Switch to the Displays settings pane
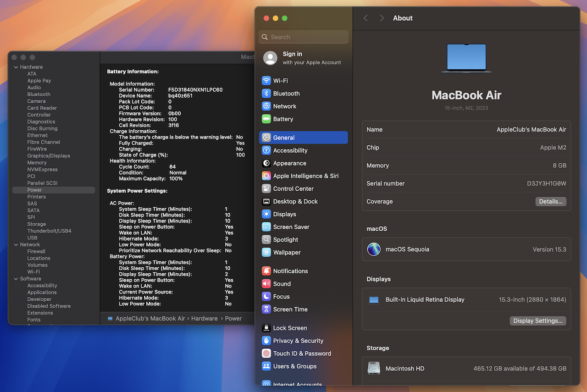The height and width of the screenshot is (392, 587). click(284, 214)
